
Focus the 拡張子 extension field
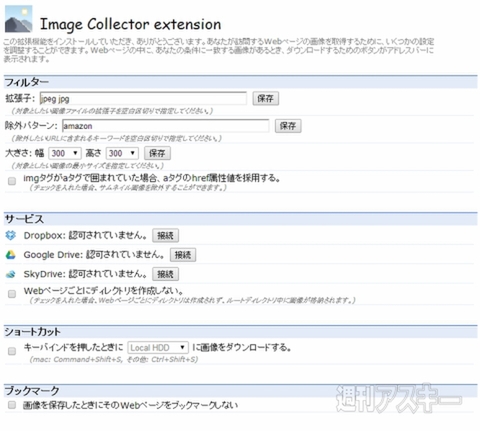point(143,99)
